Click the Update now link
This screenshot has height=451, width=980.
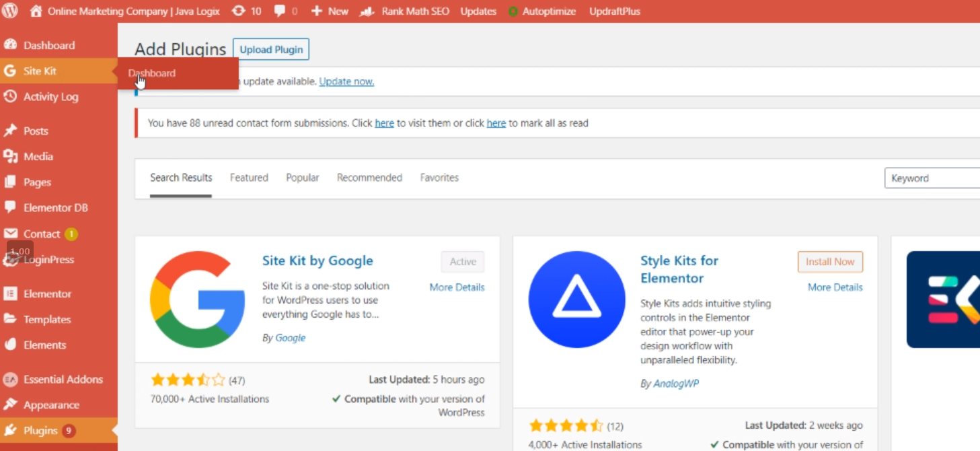(346, 81)
